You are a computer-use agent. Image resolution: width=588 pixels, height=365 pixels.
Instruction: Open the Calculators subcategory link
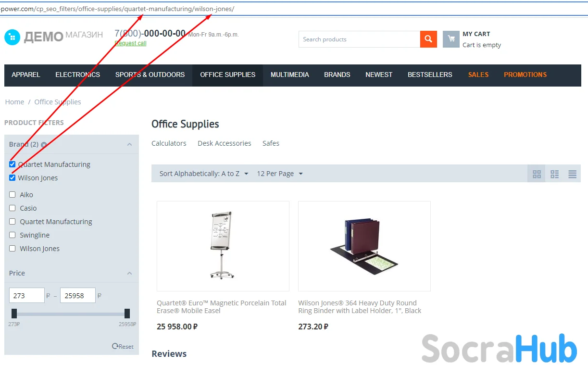point(169,143)
